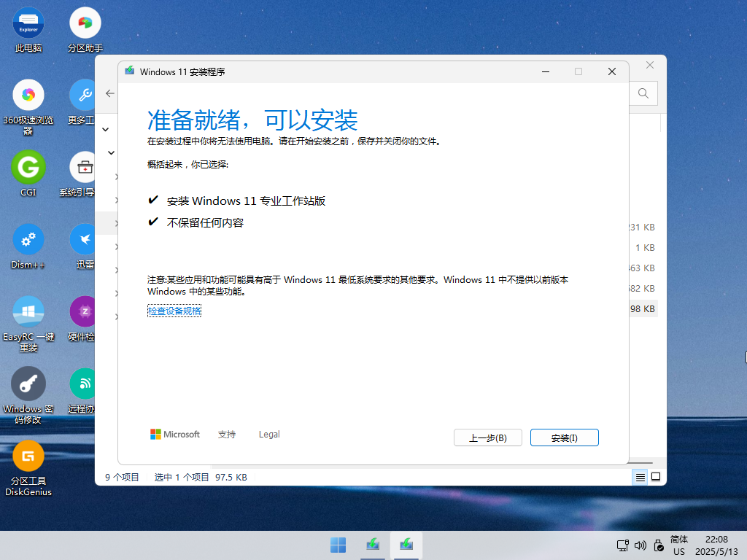Click the highlighted setup icon on the taskbar
This screenshot has width=747, height=560.
[x=406, y=545]
